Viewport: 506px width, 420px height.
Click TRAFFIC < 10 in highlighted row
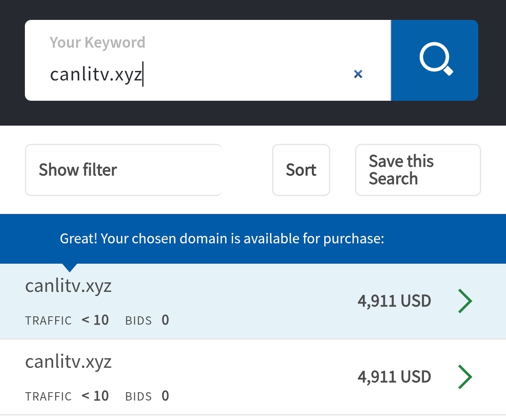click(x=67, y=320)
